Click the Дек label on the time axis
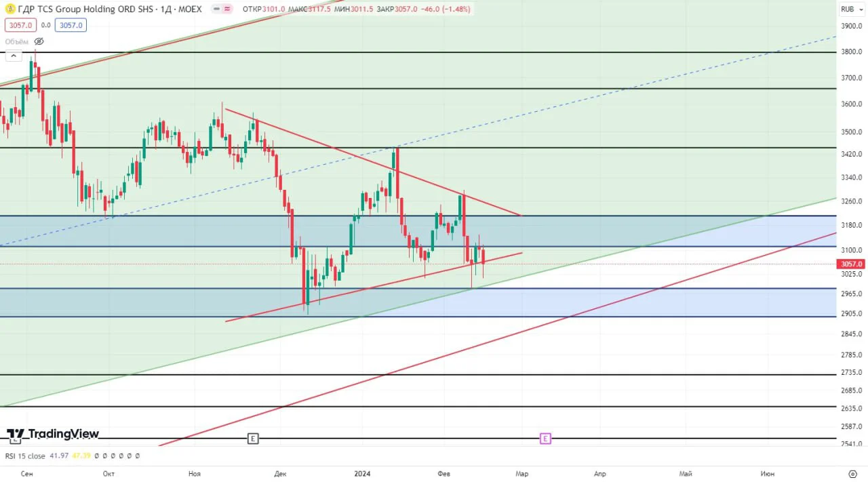 point(281,473)
